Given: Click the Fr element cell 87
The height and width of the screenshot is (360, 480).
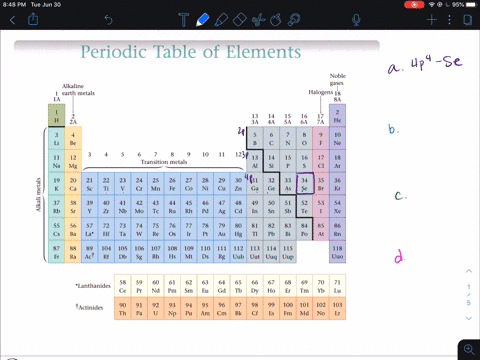Looking at the screenshot, I should pos(56,252).
